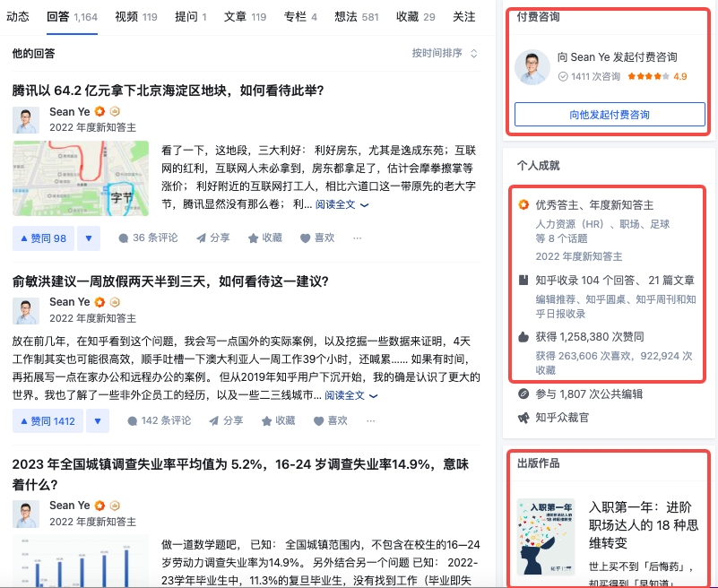Image resolution: width=718 pixels, height=588 pixels.
Task: Open book title 入职第一年：进阶职场达人
Action: pos(644,525)
